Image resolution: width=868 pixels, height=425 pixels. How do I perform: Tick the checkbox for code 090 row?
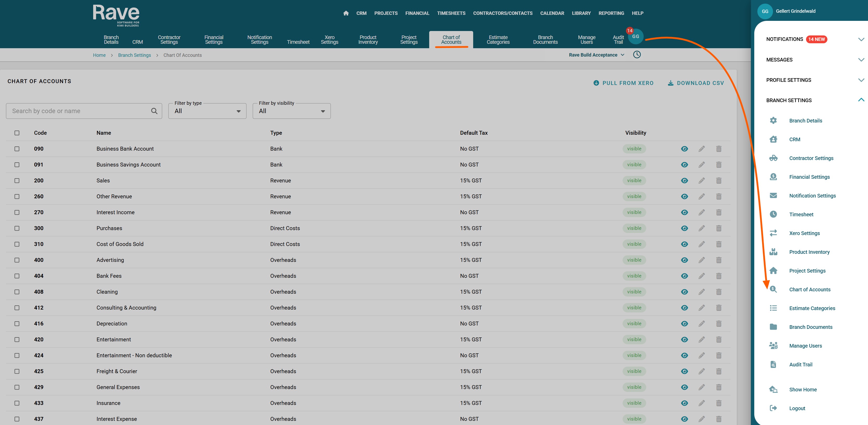click(17, 149)
